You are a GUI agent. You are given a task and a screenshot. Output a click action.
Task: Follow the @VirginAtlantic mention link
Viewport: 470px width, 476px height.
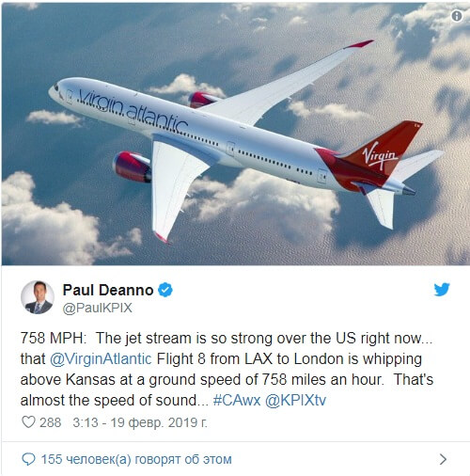[101, 359]
